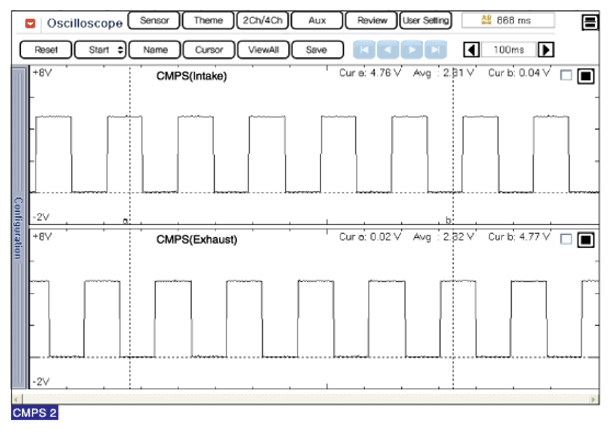
Task: Maximize the CMPS(Exhaust) channel view
Action: coord(586,239)
